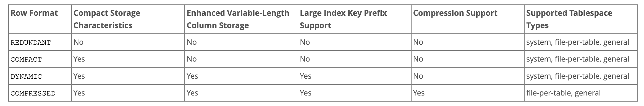The width and height of the screenshot is (644, 106).
Task: Click REDUNDANT's Compact Storage 'No' cell
Action: coord(128,42)
